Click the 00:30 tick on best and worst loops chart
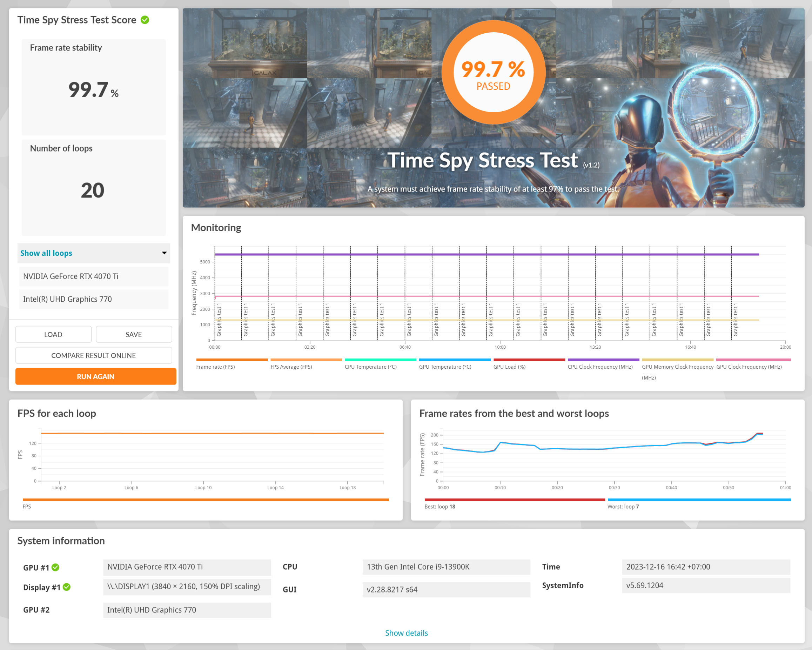812x650 pixels. tap(614, 488)
